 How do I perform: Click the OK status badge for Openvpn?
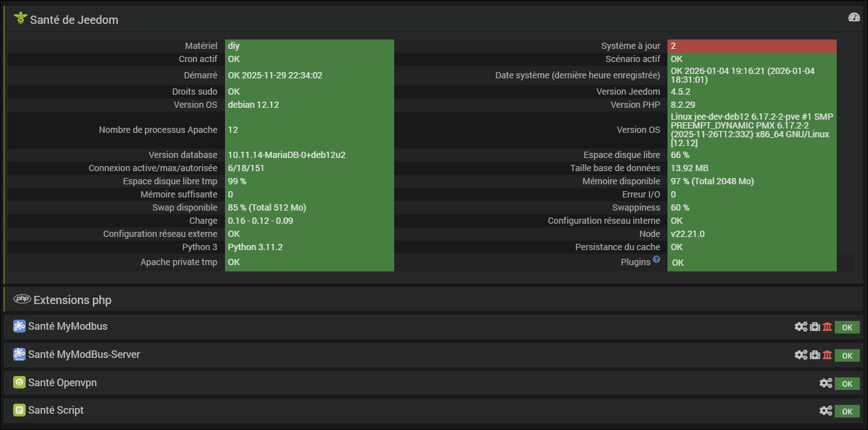847,384
